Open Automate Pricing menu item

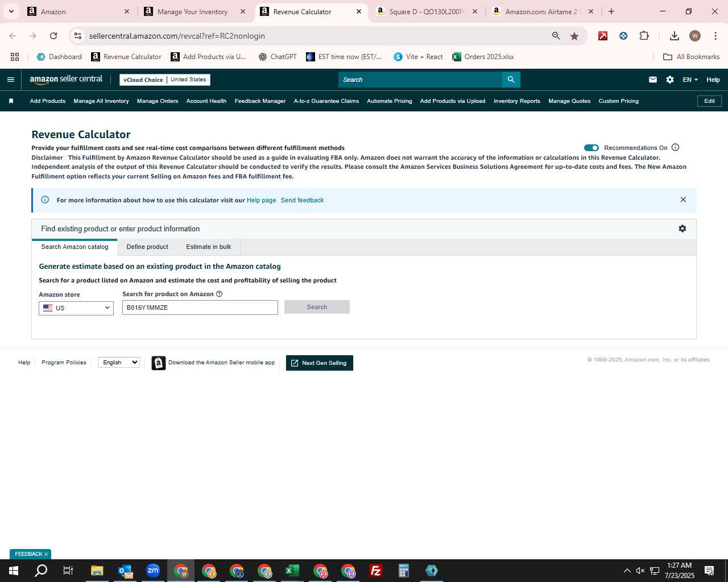tap(390, 101)
